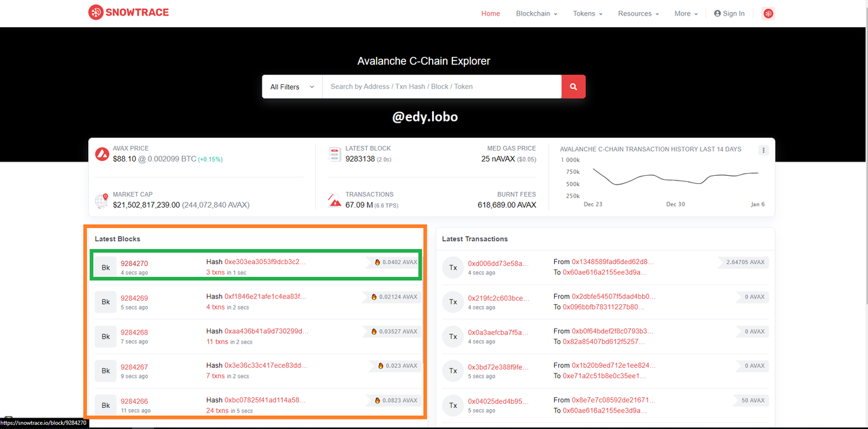Screen dimensions: 868x429
Task: View the 7 txns in block 9284267
Action: coord(216,376)
